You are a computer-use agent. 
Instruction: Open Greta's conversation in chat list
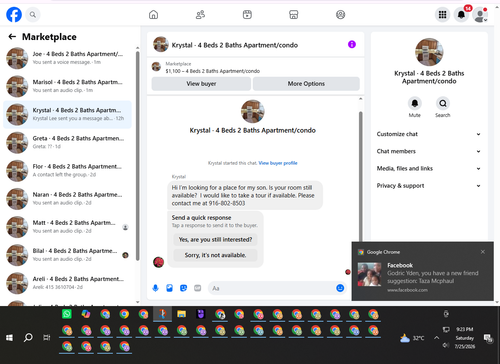click(x=67, y=142)
